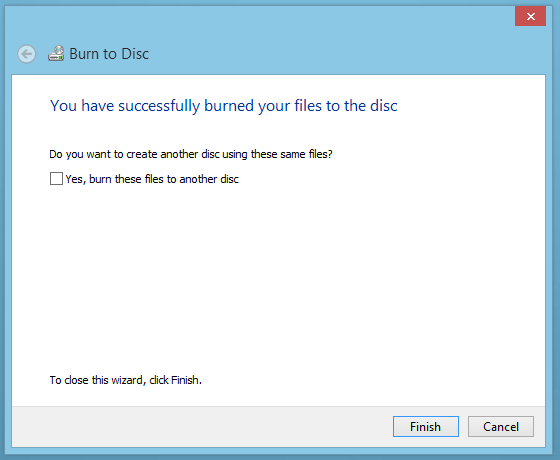Click the word 'Disc' in the window title
The image size is (560, 460).
tap(135, 54)
